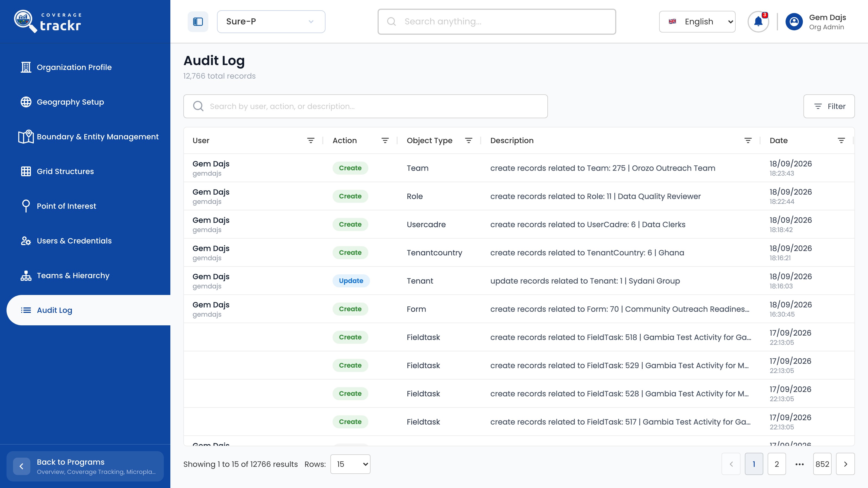Filter the Action column
Image resolution: width=868 pixels, height=488 pixels.
(385, 140)
